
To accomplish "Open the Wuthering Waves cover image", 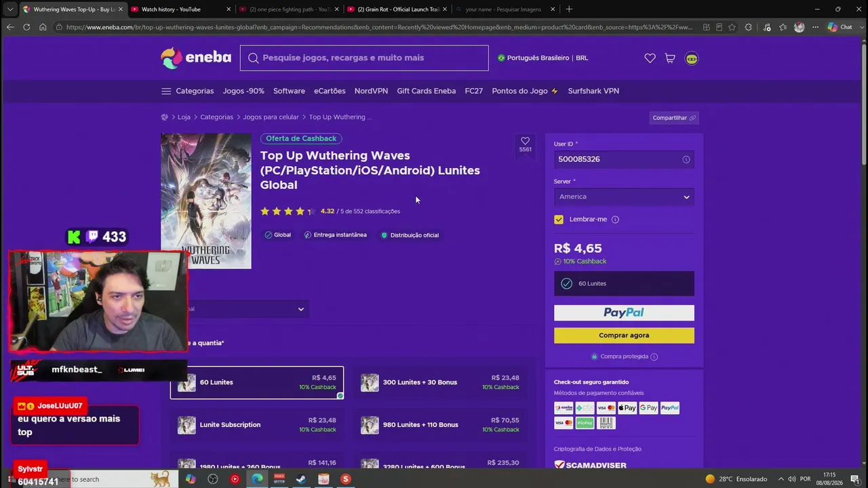I will 206,201.
